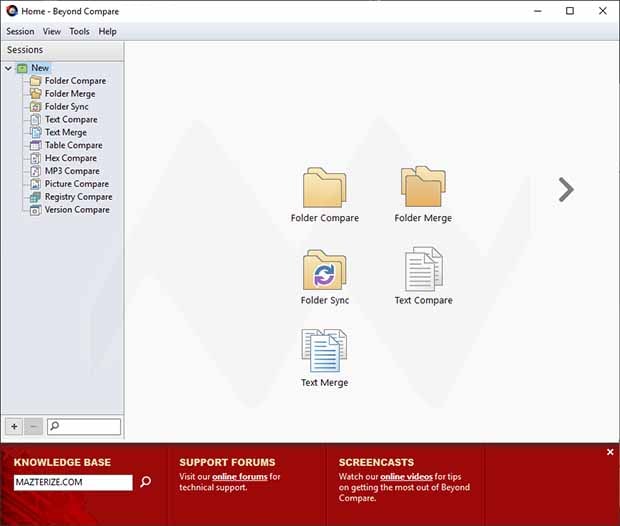Screen dimensions: 620x526
Task: Select Picture Compare in the Sessions tree
Action: tap(77, 184)
